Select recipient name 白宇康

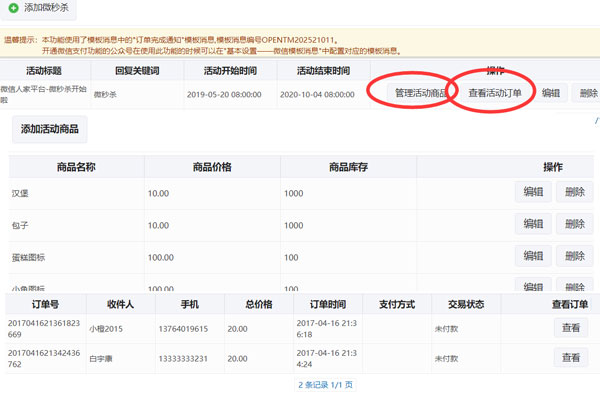tap(101, 359)
